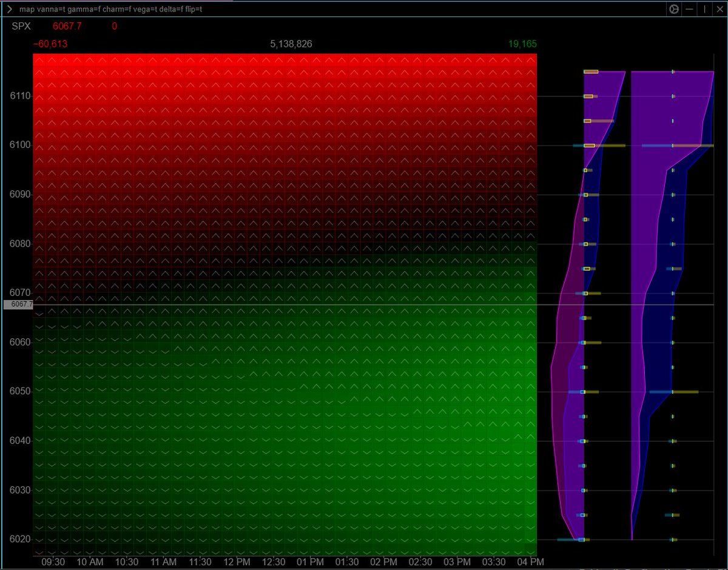Image resolution: width=728 pixels, height=570 pixels.
Task: Minimize the panel with the dash button
Action: (690, 9)
